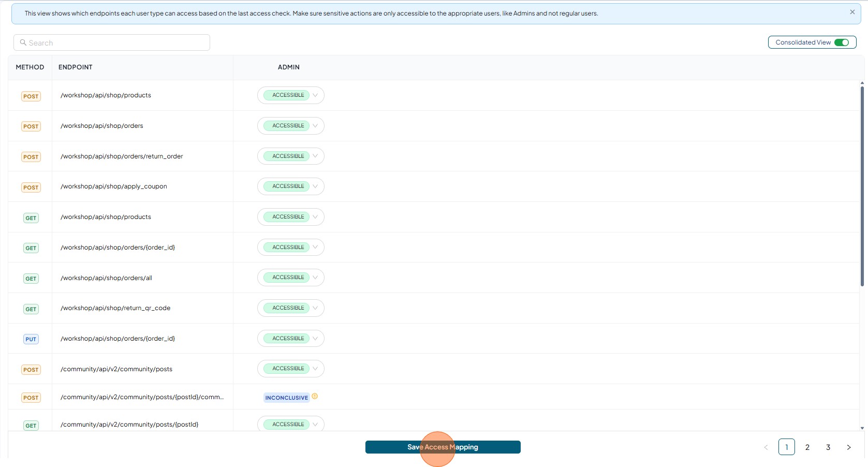868x467 pixels.
Task: Click next page arrow
Action: [849, 447]
